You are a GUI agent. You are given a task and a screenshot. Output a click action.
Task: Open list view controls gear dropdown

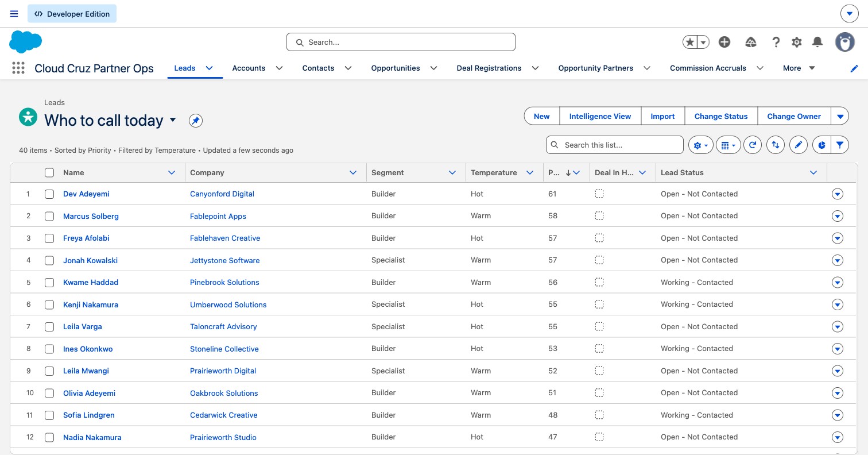click(x=701, y=145)
